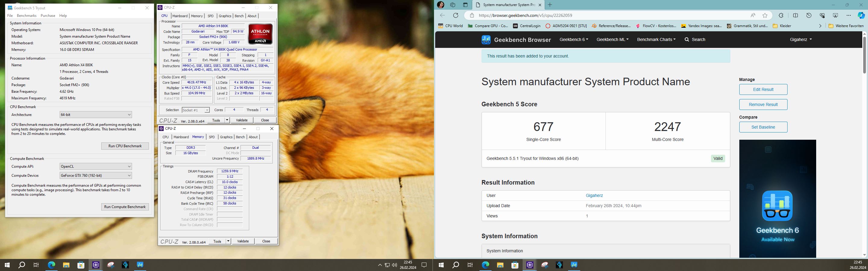Click the Edge tab actions menu icon
This screenshot has height=271, width=868.
point(465,5)
